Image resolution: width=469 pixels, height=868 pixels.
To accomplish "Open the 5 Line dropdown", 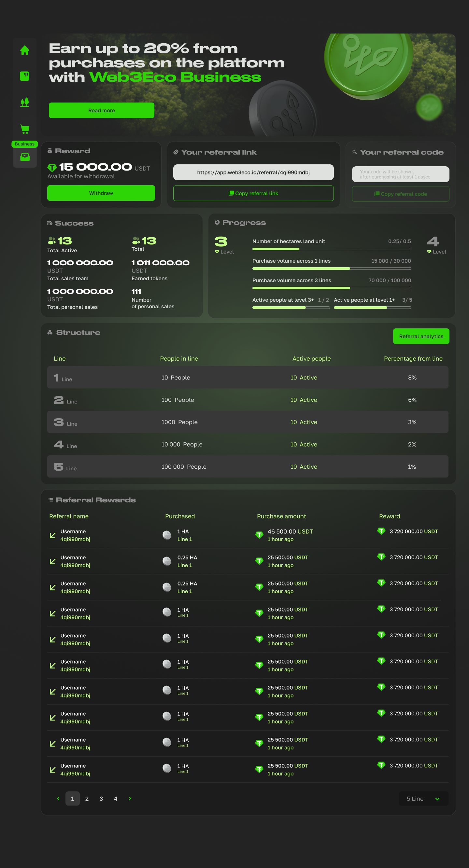I will tap(423, 799).
